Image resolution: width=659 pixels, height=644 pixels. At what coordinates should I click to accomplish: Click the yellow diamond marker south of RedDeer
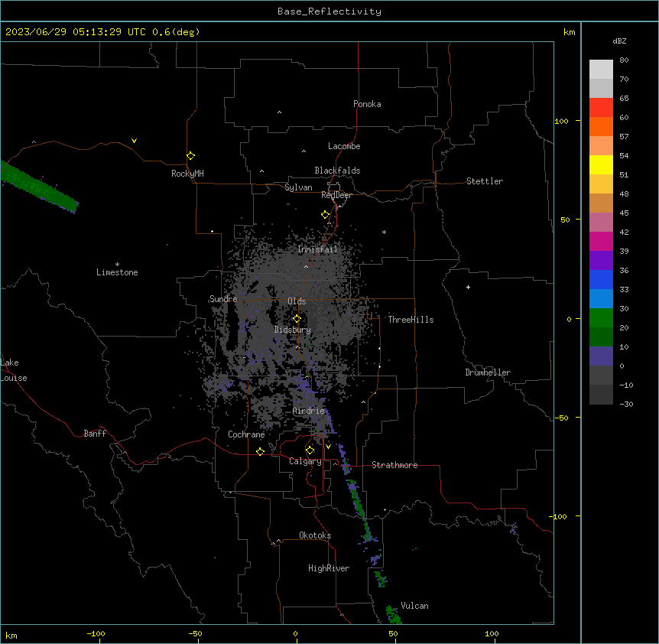[325, 215]
